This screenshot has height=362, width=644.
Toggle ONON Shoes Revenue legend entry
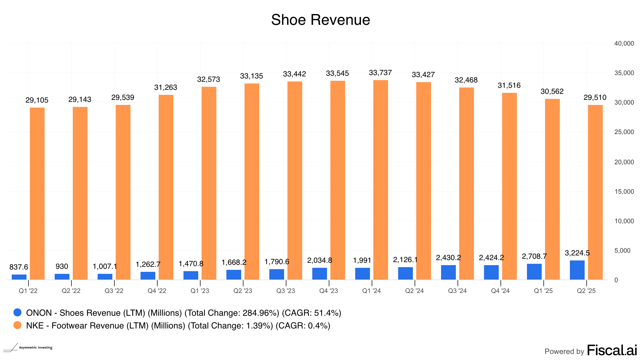[183, 313]
